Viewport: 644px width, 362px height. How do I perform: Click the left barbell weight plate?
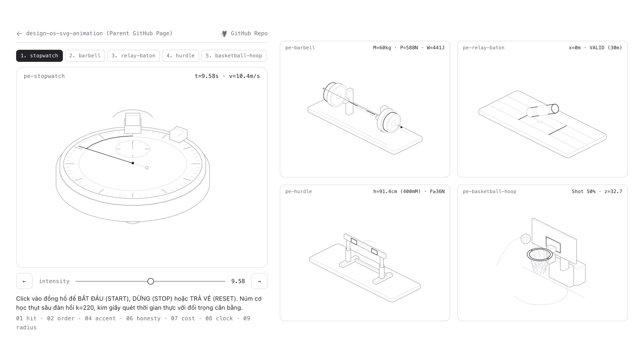tap(335, 95)
